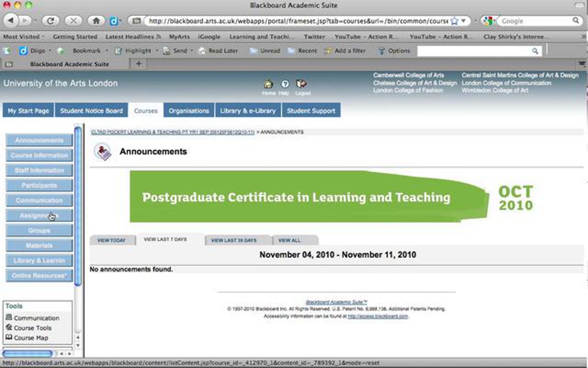Click the Add a filter icon
This screenshot has width=588, height=368.
click(328, 51)
